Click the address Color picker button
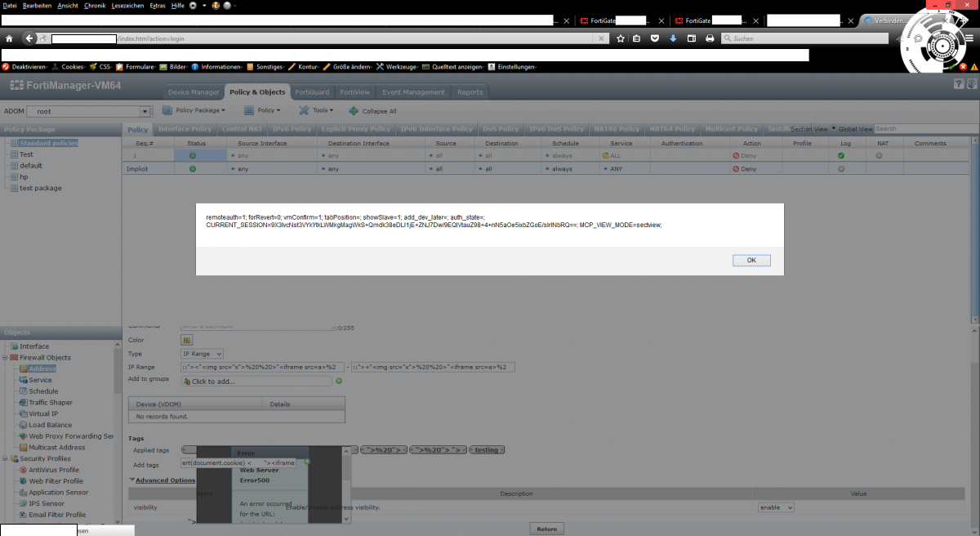980x536 pixels. 186,340
